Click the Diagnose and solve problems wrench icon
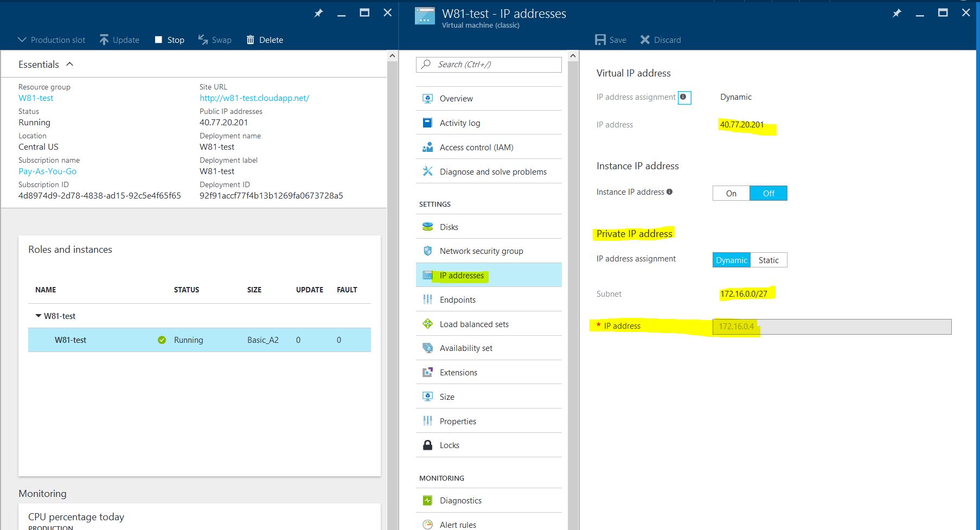The height and width of the screenshot is (530, 980). (x=427, y=171)
